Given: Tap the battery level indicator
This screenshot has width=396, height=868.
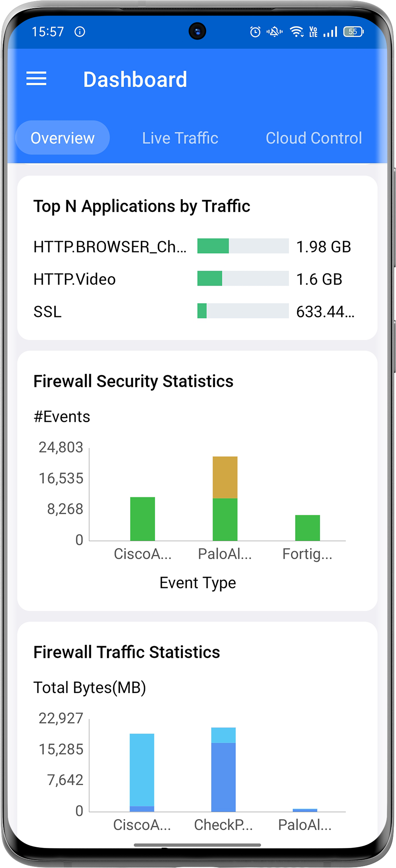Looking at the screenshot, I should (x=353, y=32).
